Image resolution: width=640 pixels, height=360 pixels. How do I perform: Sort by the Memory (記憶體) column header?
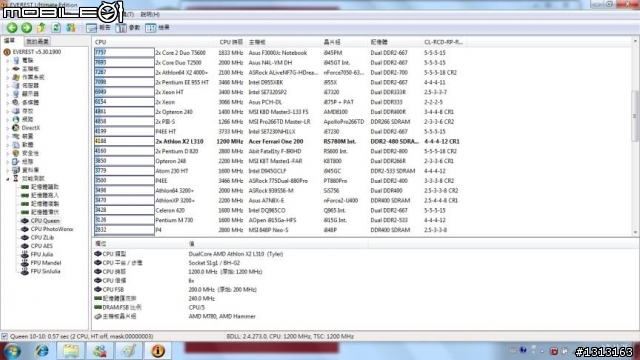[x=395, y=42]
